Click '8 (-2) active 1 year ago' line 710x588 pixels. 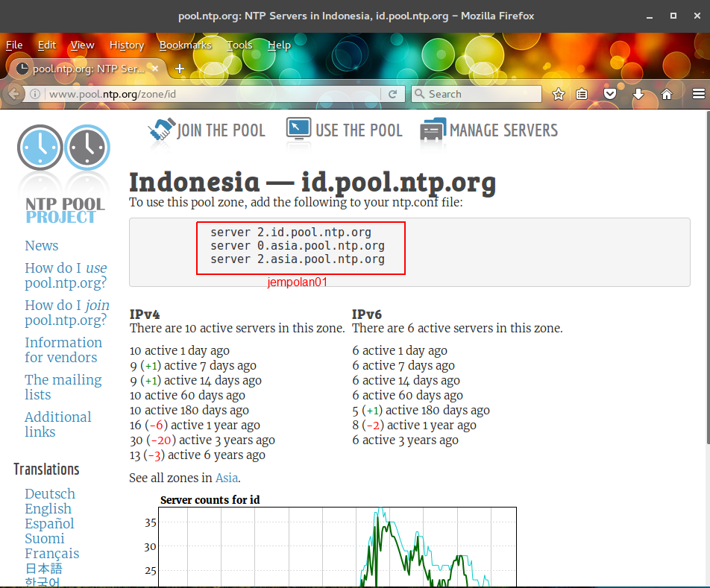(x=415, y=426)
